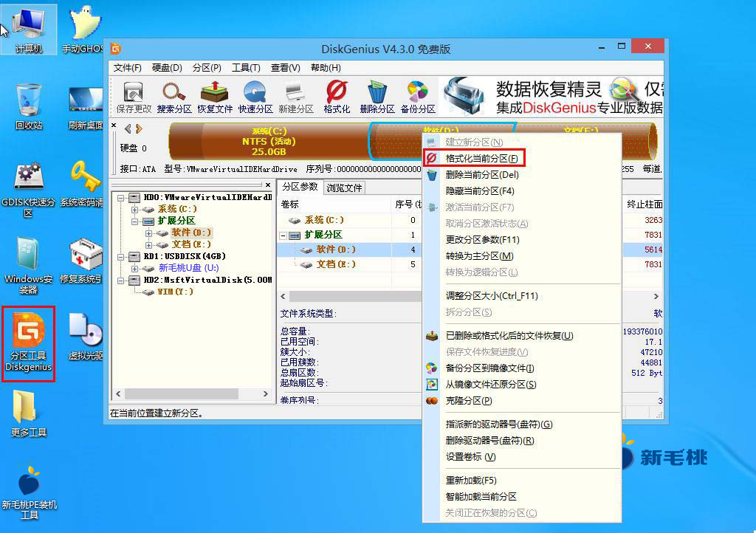The width and height of the screenshot is (756, 533).
Task: Choose 智能加载当前分区 from context menu
Action: [522, 497]
